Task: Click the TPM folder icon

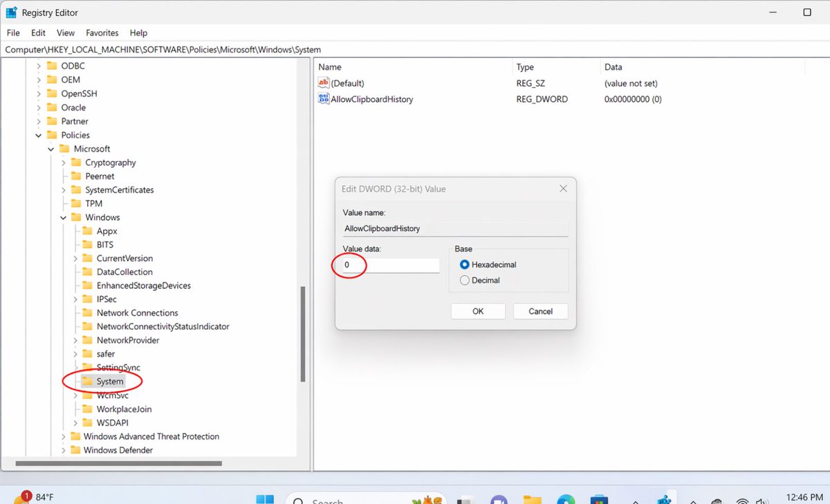Action: [76, 204]
